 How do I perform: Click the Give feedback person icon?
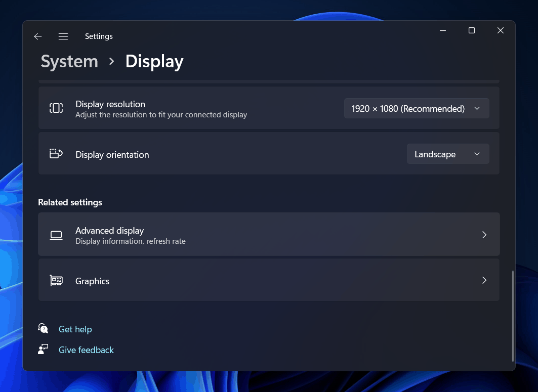[44, 350]
